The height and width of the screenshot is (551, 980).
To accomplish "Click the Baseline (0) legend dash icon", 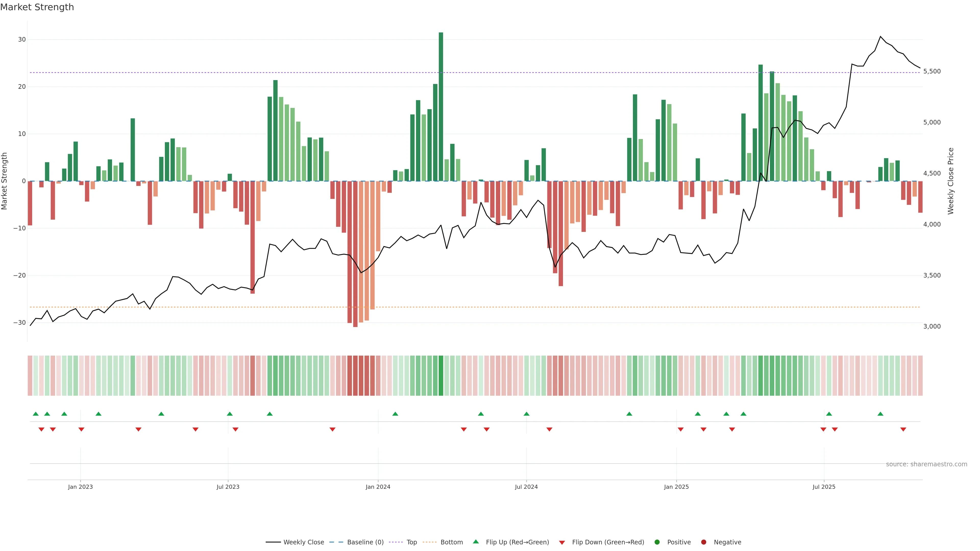I will point(336,542).
